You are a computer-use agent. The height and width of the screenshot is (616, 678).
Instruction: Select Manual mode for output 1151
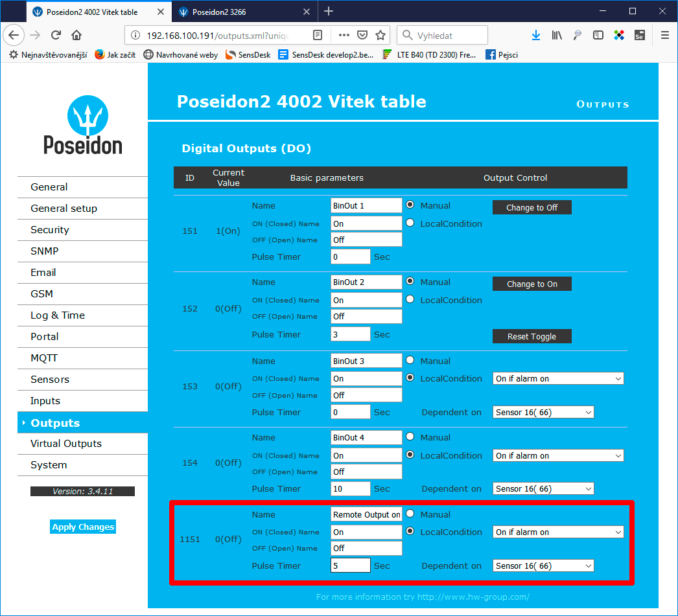pyautogui.click(x=410, y=514)
